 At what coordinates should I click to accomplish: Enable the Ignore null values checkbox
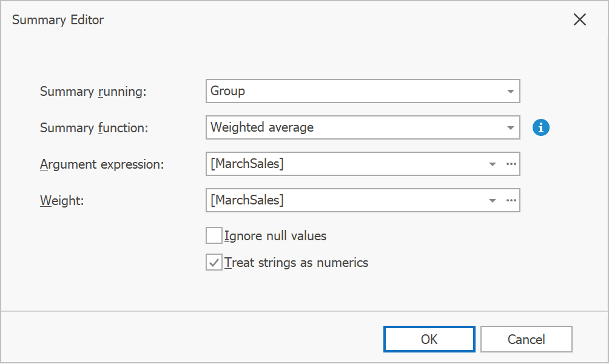(214, 235)
